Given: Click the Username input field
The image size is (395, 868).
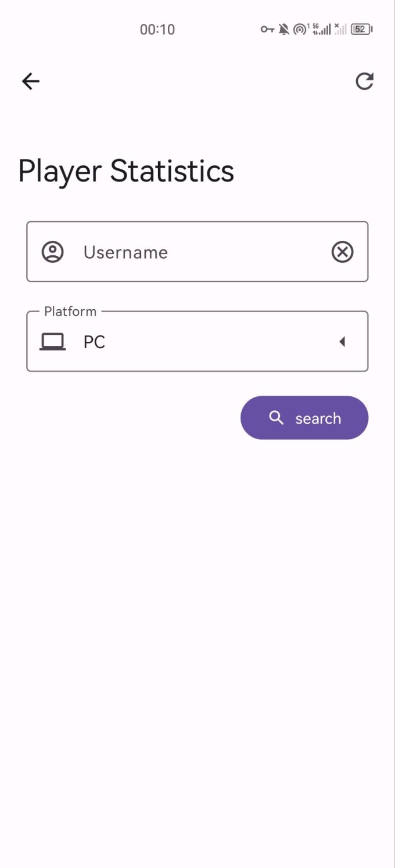Looking at the screenshot, I should [x=174, y=252].
